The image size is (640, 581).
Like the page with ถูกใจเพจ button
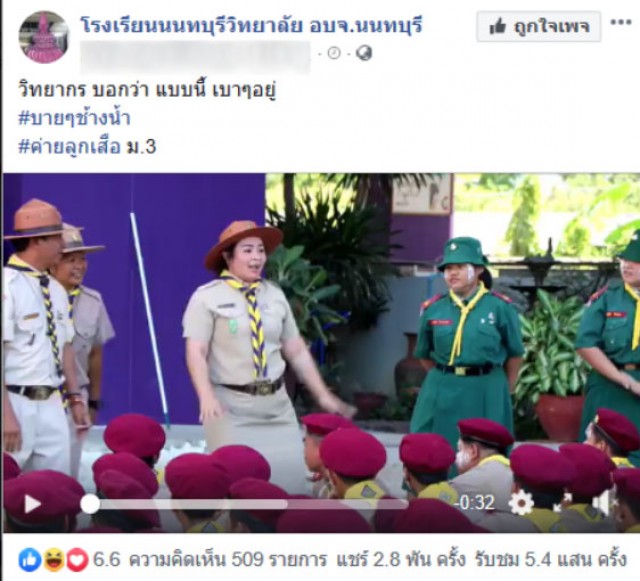tap(538, 27)
